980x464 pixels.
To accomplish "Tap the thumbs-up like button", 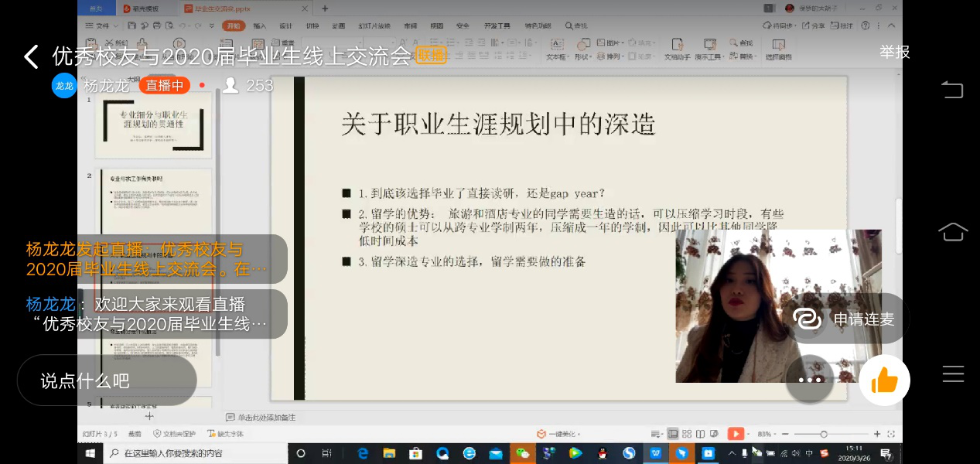I will (x=884, y=380).
